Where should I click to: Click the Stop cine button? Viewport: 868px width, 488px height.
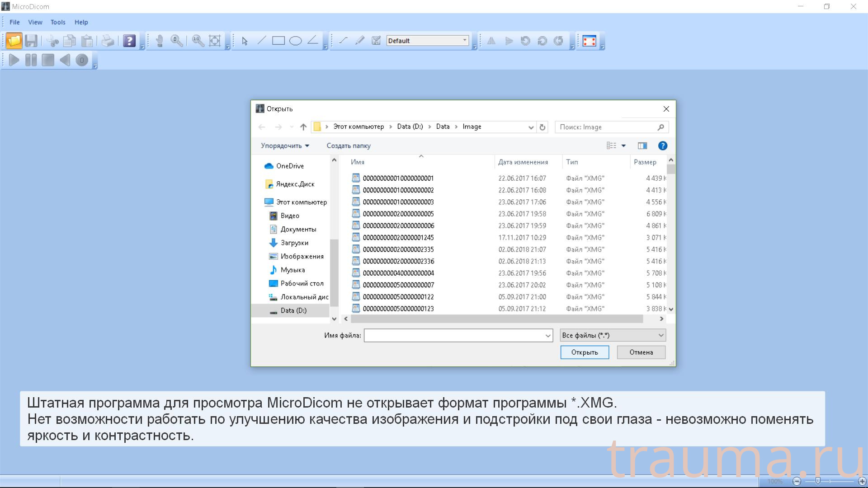(x=48, y=60)
